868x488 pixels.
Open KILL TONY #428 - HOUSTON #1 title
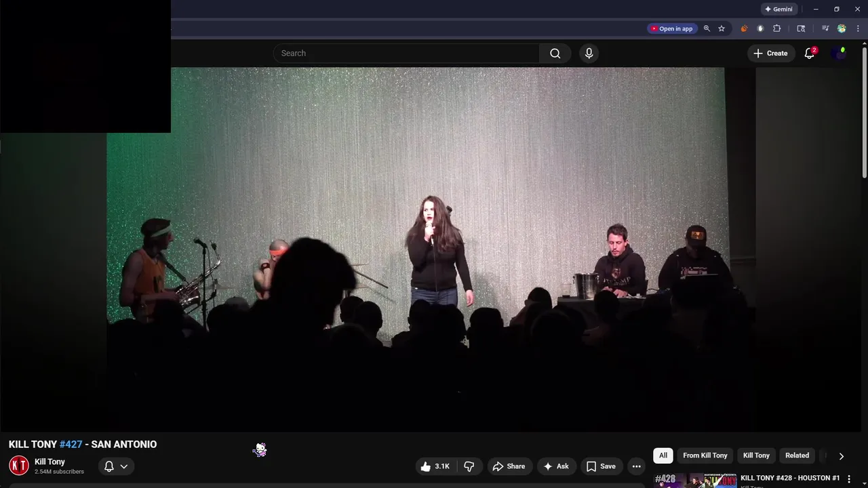[790, 478]
